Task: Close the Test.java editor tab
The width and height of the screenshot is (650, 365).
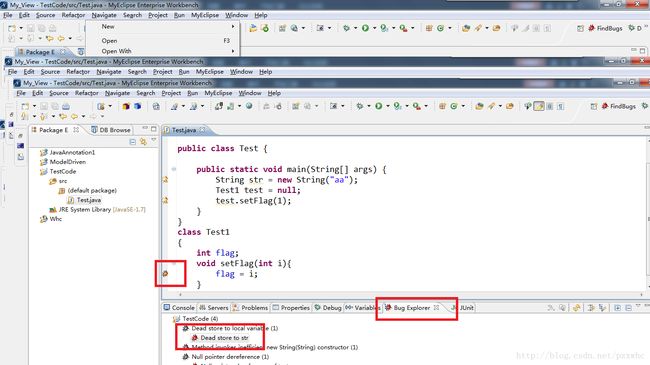Action: (202, 130)
